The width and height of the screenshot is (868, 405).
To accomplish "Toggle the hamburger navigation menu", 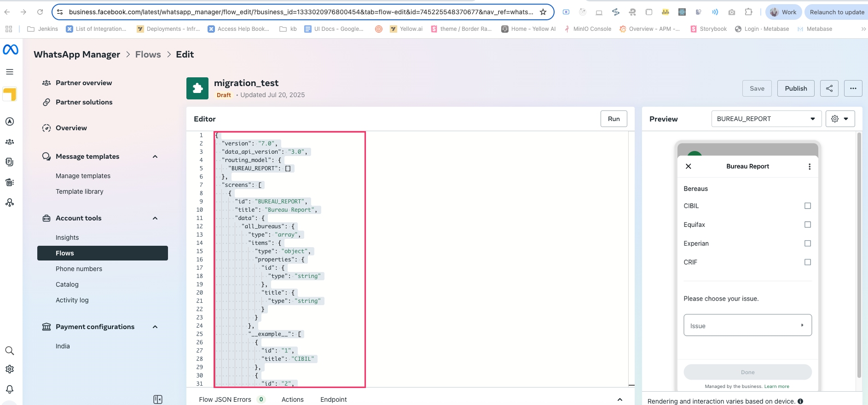I will pos(10,72).
